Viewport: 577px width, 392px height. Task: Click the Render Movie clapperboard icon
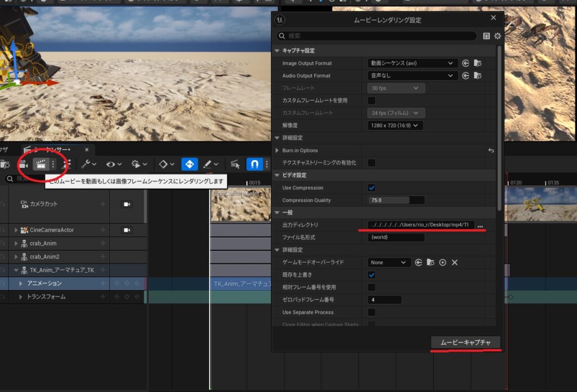(40, 164)
